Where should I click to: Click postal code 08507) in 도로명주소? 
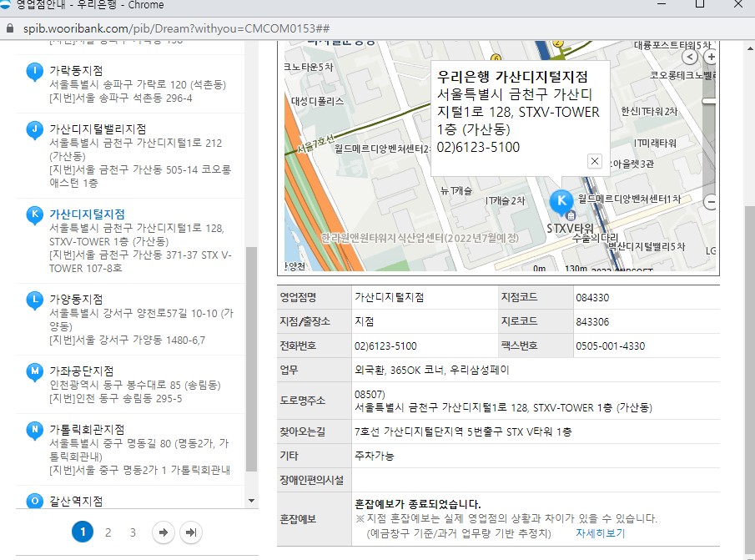click(x=370, y=395)
